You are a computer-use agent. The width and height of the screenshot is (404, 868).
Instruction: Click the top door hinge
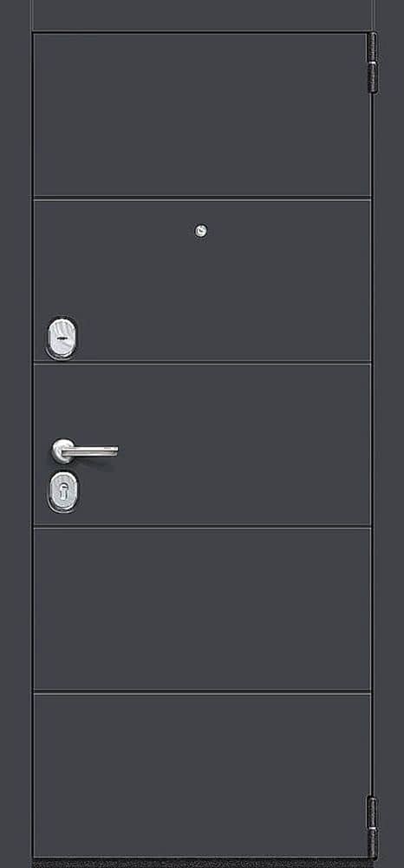pos(373,62)
